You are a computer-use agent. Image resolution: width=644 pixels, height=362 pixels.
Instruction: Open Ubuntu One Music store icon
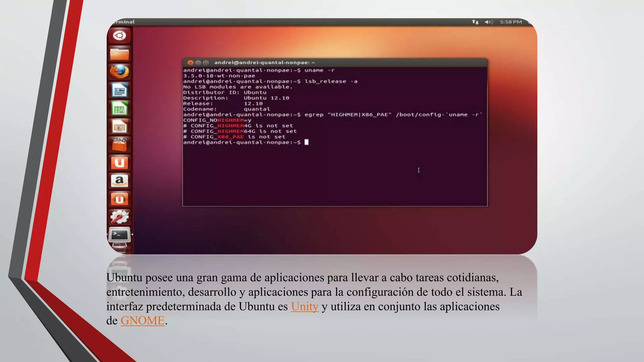(x=119, y=199)
